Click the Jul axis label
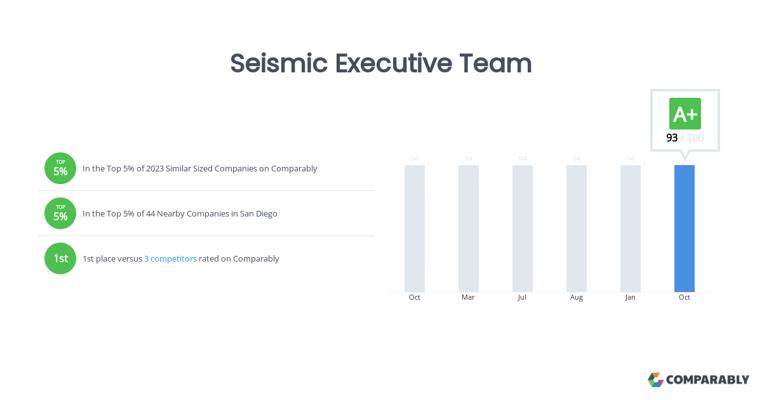The width and height of the screenshot is (762, 400). pos(522,297)
